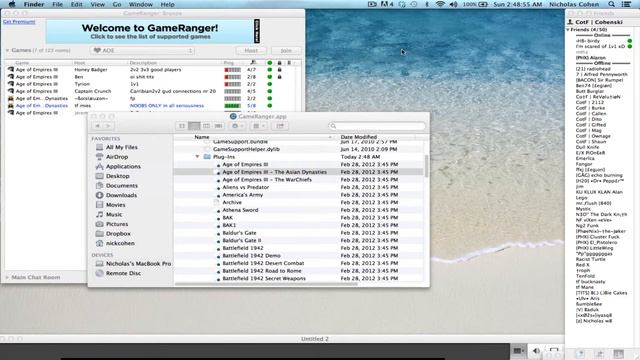Image resolution: width=640 pixels, height=360 pixels.
Task: Collapse the Friends list triangle
Action: point(568,30)
